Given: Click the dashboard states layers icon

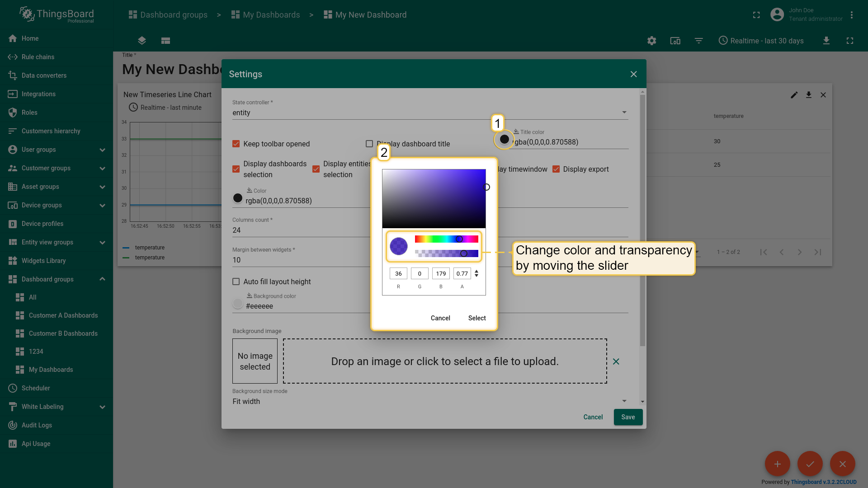Looking at the screenshot, I should pyautogui.click(x=142, y=41).
